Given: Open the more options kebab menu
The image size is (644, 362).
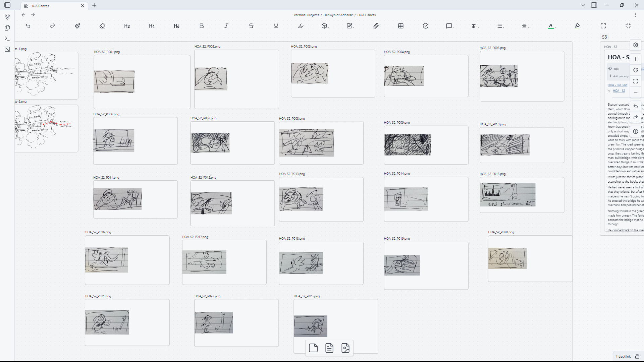Looking at the screenshot, I should pyautogui.click(x=635, y=15).
